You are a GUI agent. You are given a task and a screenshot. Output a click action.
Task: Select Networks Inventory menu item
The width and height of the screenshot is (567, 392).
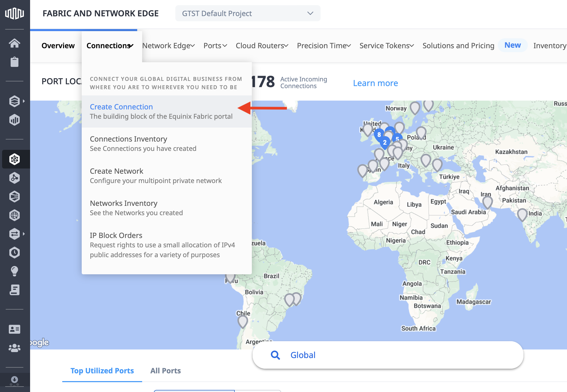(x=167, y=208)
